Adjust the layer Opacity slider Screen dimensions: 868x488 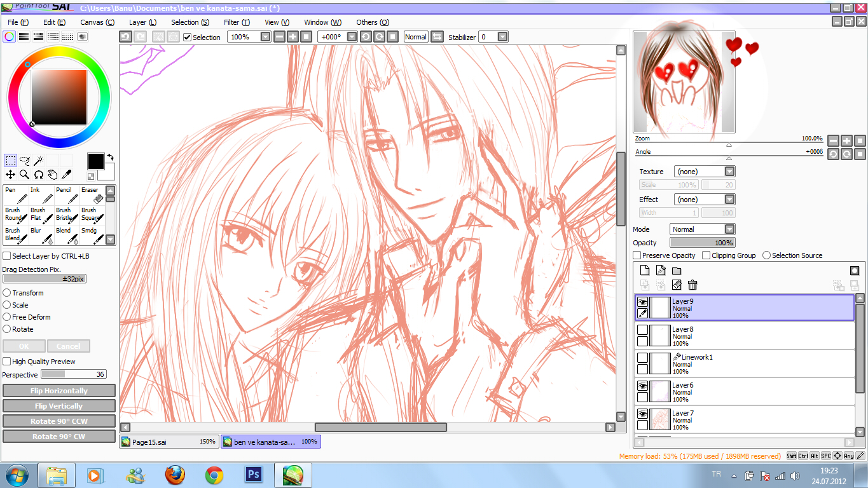click(703, 243)
